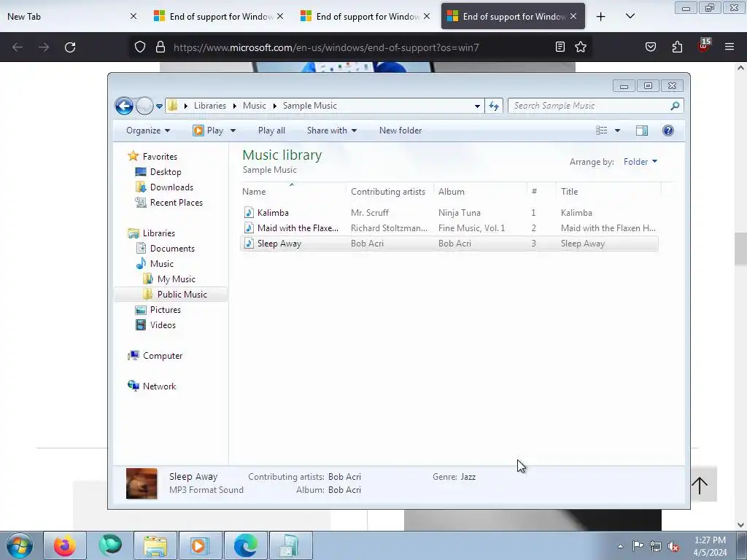This screenshot has height=560, width=747.
Task: Click the Explorer Forward arrow button
Action: [144, 106]
